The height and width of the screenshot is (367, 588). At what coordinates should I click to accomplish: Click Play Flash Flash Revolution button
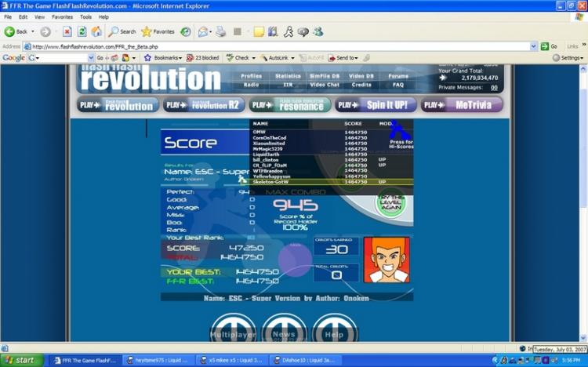(x=118, y=105)
